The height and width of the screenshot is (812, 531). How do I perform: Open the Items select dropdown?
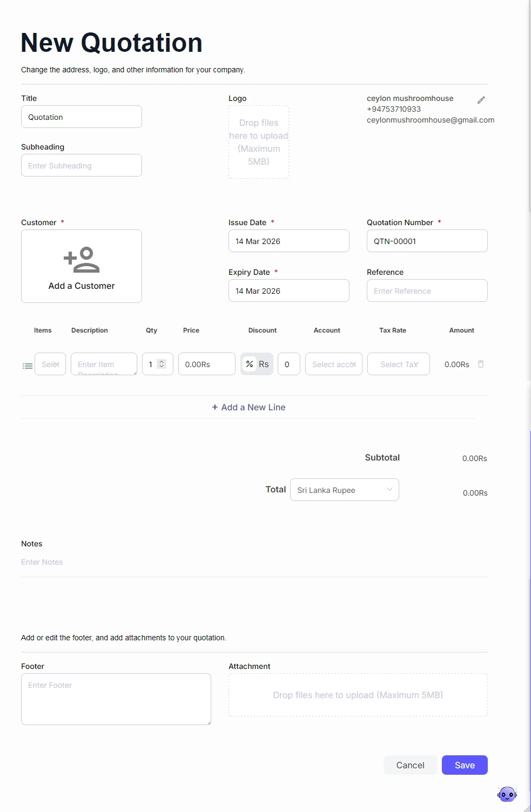click(x=50, y=364)
